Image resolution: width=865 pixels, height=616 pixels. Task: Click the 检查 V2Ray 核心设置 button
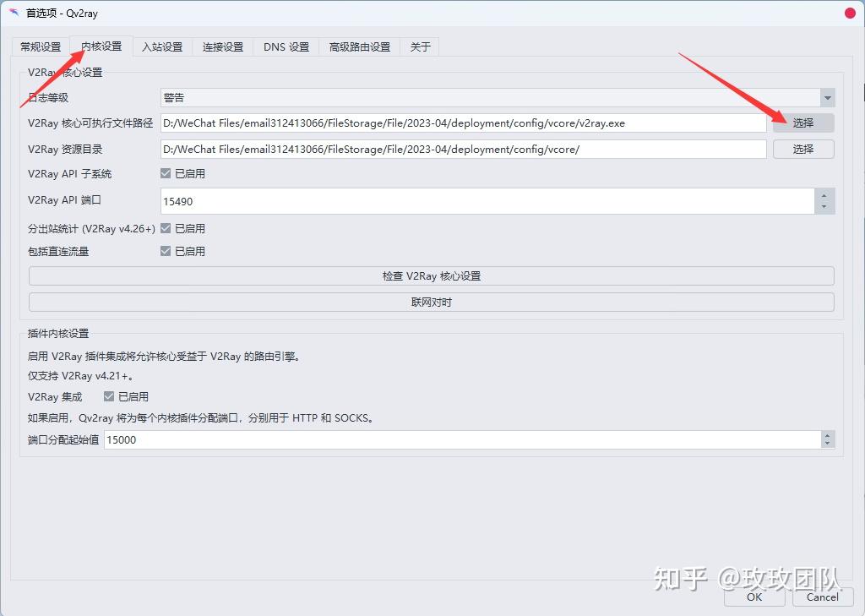[432, 276]
